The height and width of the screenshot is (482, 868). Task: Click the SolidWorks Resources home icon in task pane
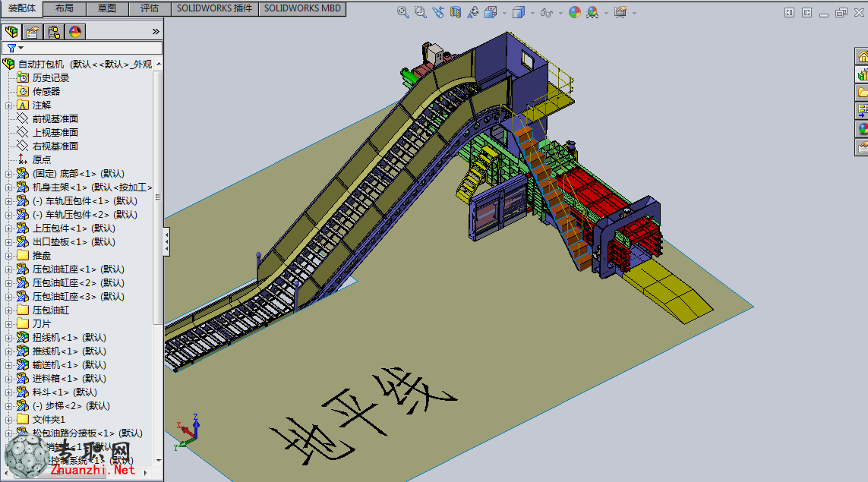click(862, 56)
